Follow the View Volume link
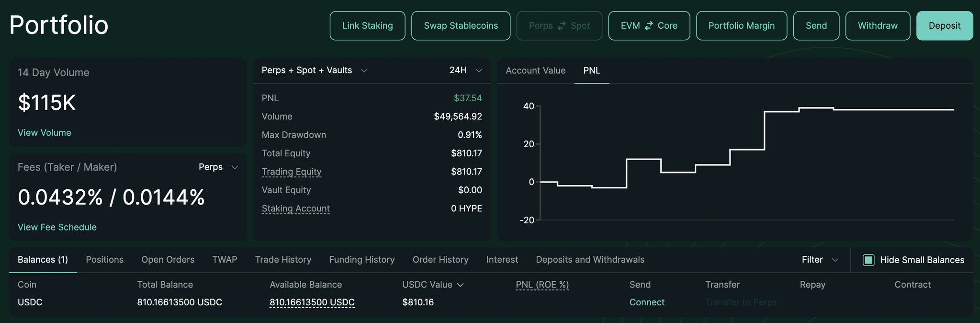This screenshot has height=323, width=980. click(44, 133)
